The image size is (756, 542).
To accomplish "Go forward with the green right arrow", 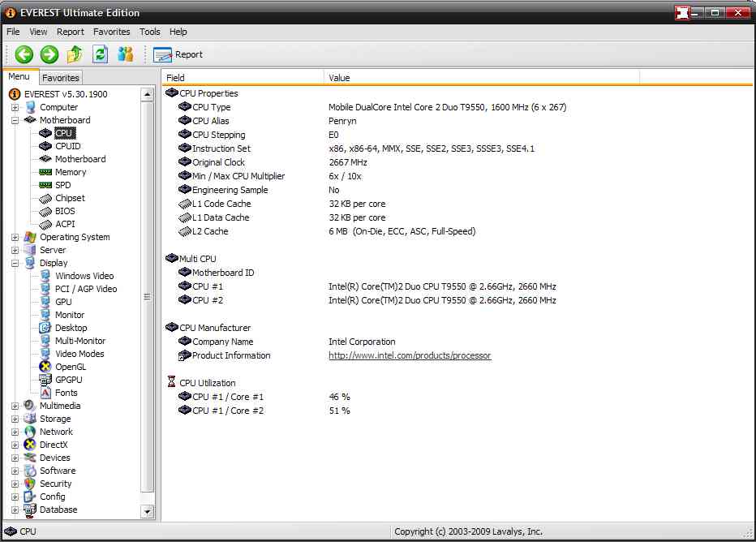I will 49,54.
